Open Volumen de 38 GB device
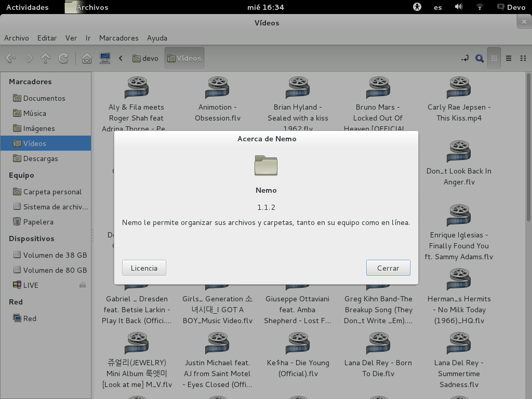 click(x=46, y=255)
